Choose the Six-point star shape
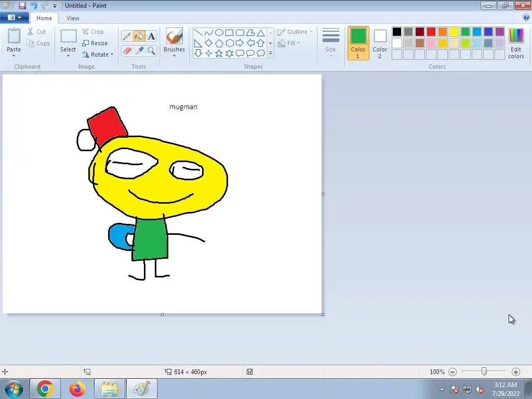The height and width of the screenshot is (399, 532). point(229,54)
